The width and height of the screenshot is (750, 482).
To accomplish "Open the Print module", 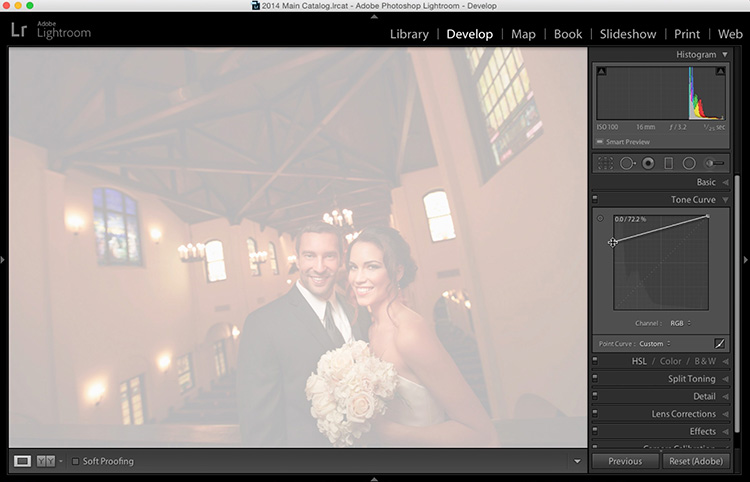I will click(x=686, y=34).
